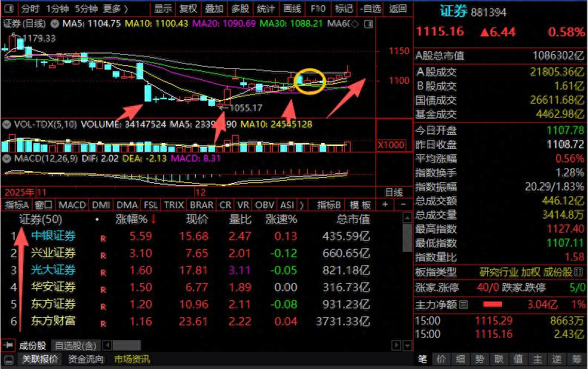
Task: Select the 1分钟 chart period
Action: (57, 8)
